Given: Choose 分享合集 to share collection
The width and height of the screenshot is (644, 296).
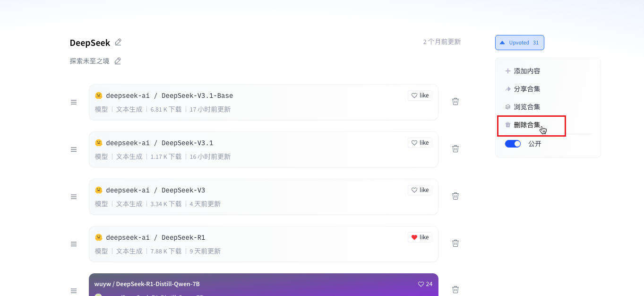Looking at the screenshot, I should [526, 89].
